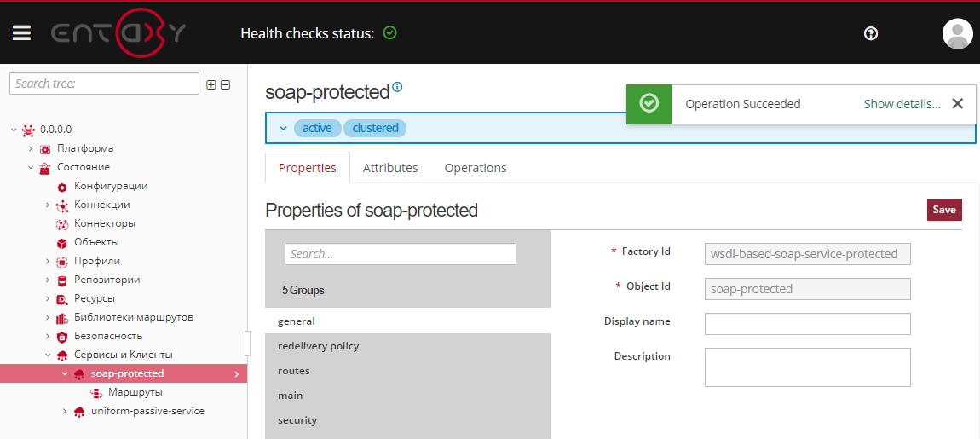
Task: Select the main property group
Action: point(407,396)
